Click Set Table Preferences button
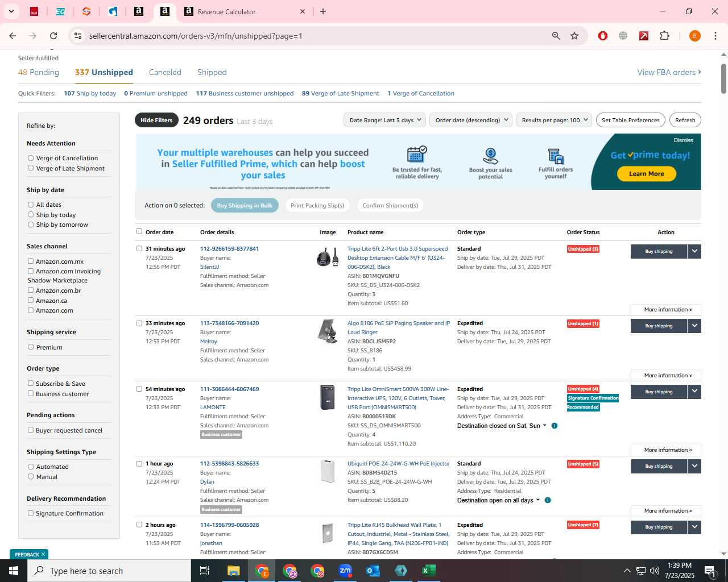 (631, 120)
